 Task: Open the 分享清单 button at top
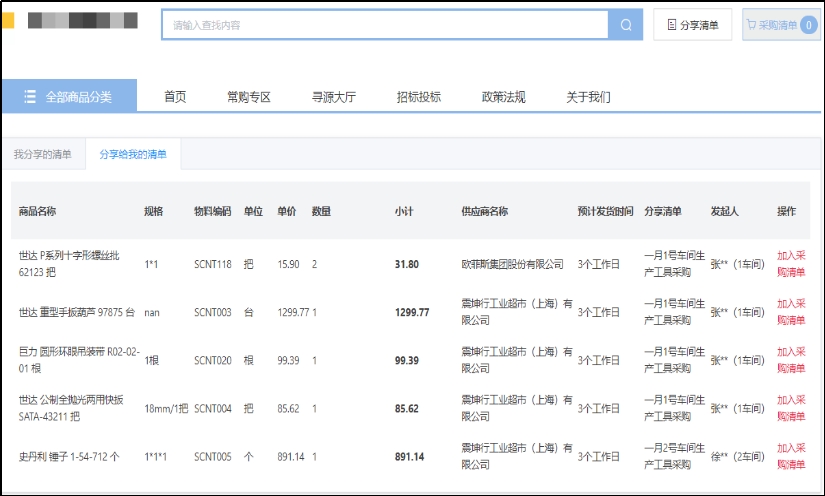693,25
